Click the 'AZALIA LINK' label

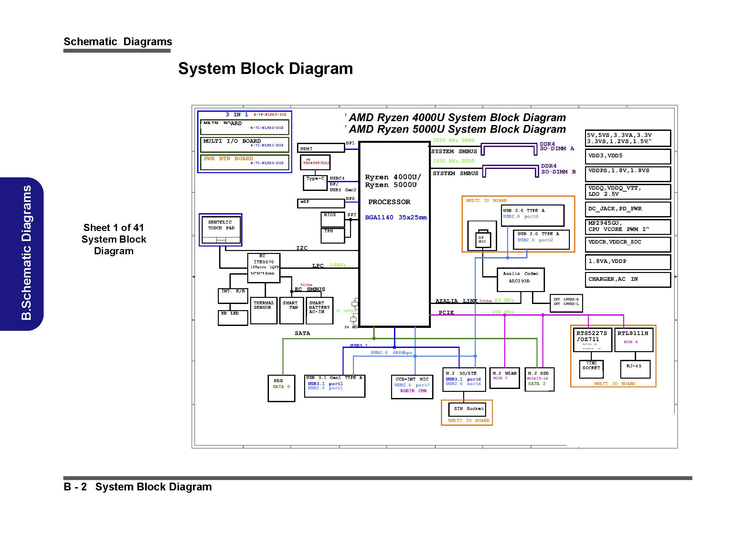[456, 301]
